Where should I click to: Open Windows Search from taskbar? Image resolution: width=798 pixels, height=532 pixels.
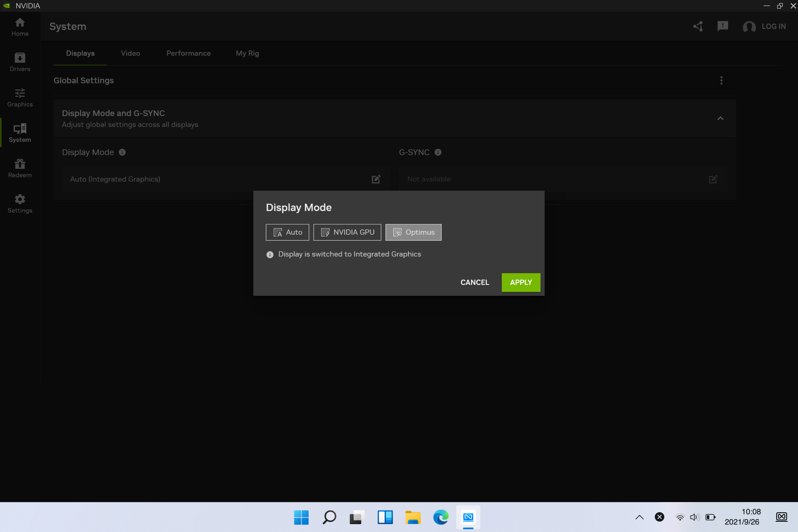(329, 517)
